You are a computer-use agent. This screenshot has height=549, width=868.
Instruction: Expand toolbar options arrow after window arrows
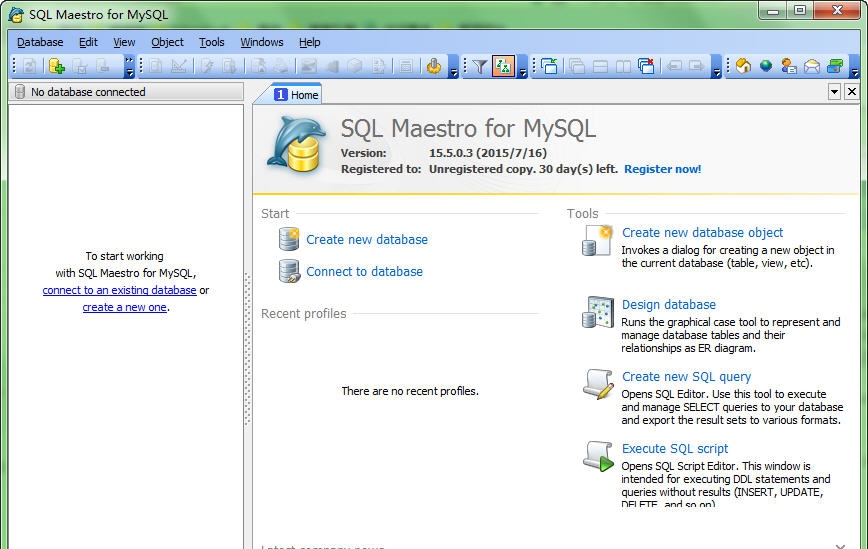coord(716,66)
